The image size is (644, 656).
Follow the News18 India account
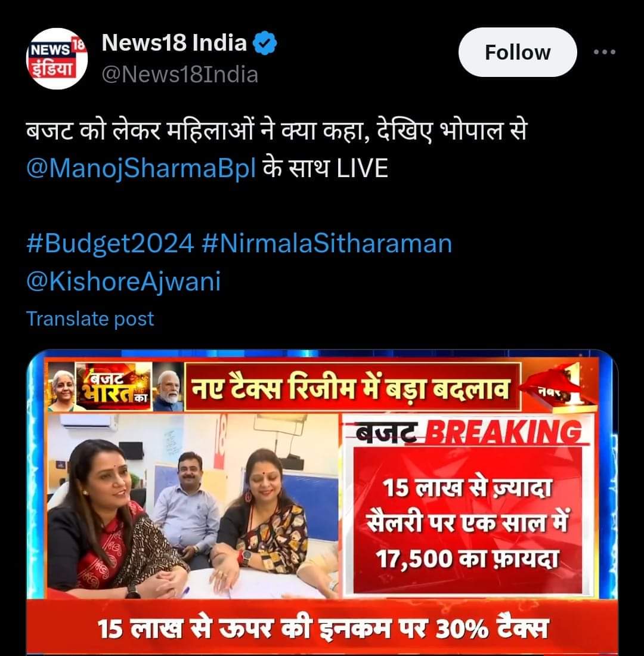(518, 52)
